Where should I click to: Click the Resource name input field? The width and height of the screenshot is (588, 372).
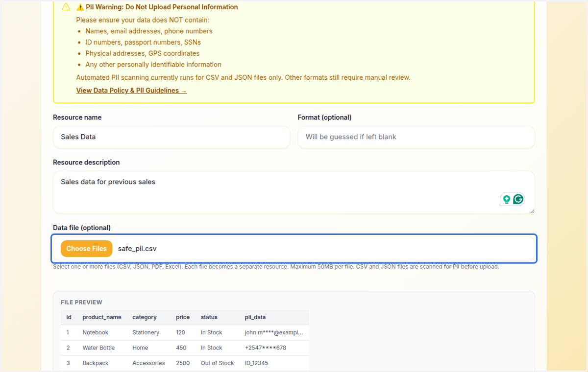pyautogui.click(x=171, y=137)
